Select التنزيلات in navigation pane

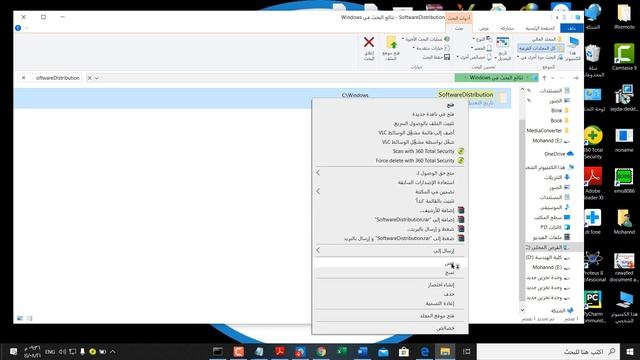pyautogui.click(x=556, y=177)
